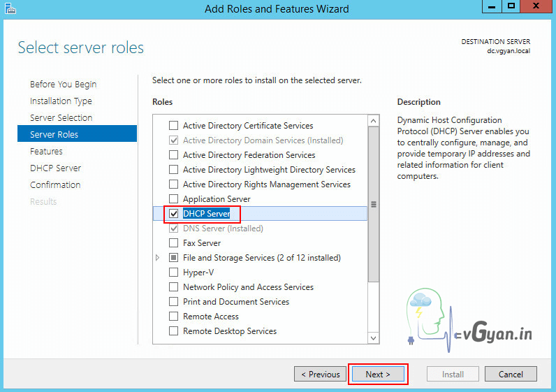Image resolution: width=556 pixels, height=392 pixels.
Task: Open the Installation Type step
Action: tap(61, 101)
